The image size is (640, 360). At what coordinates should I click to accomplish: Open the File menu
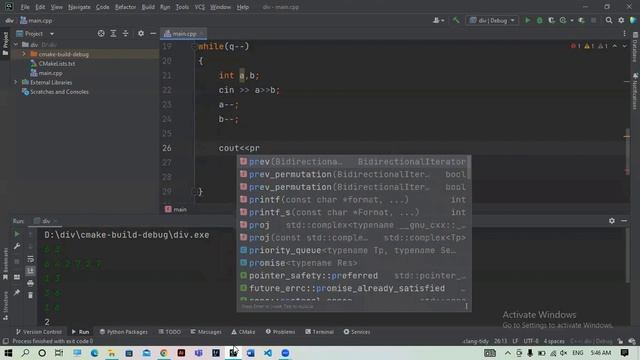coord(25,7)
